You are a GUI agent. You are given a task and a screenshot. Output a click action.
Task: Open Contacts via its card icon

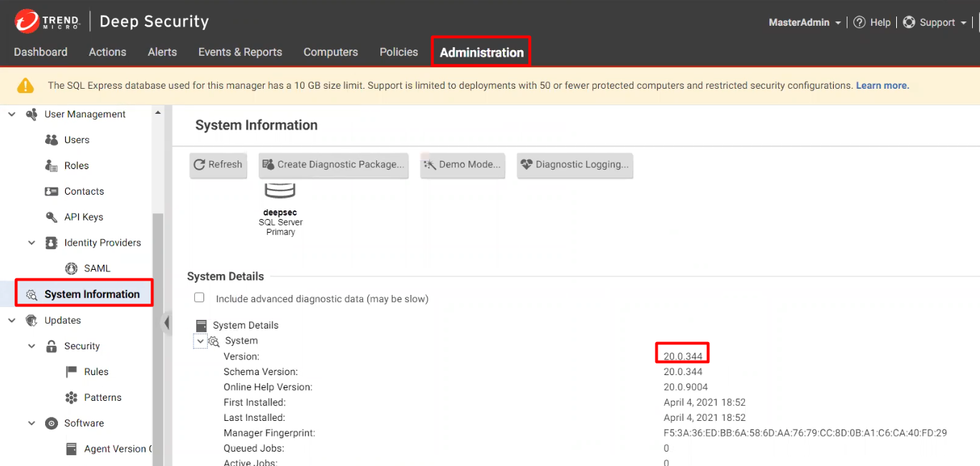(x=52, y=191)
